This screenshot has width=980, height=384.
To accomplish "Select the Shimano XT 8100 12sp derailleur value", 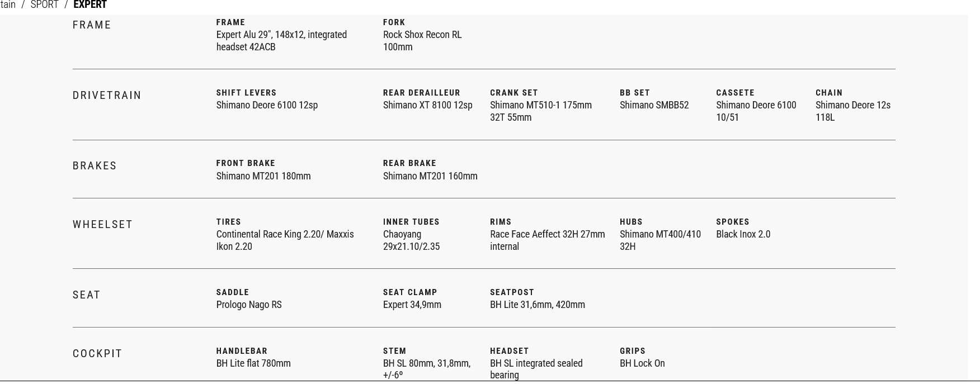I will click(x=427, y=105).
